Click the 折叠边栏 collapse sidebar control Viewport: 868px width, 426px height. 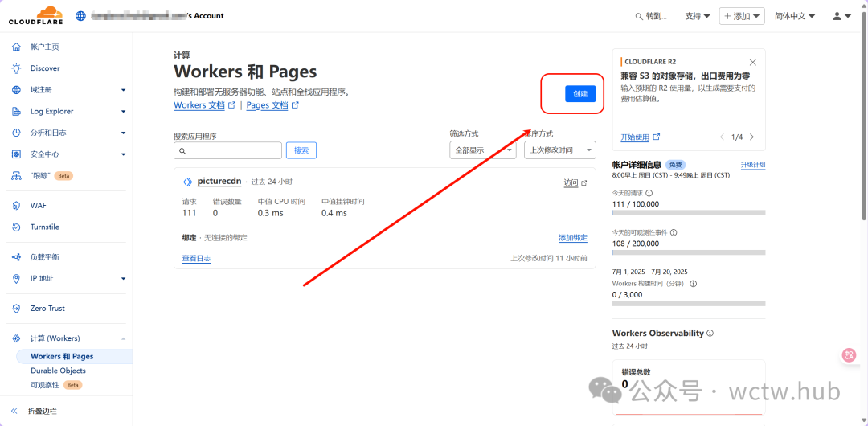pyautogui.click(x=43, y=411)
